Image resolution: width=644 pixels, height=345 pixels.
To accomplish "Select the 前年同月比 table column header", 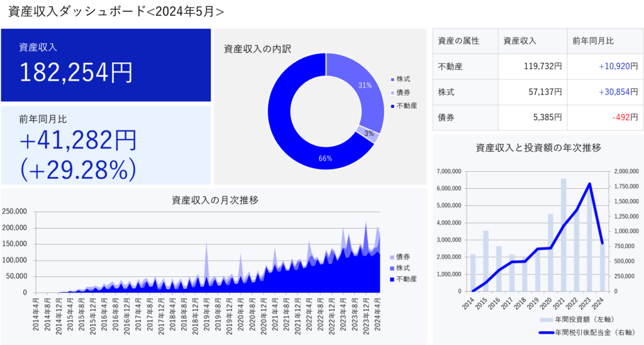I will tap(592, 41).
